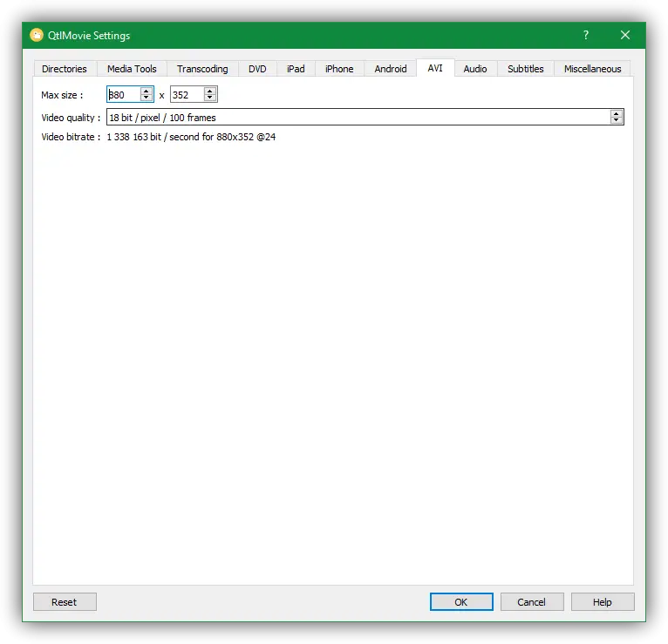This screenshot has width=668, height=644.
Task: Click the "Max size :" label
Action: 62,95
